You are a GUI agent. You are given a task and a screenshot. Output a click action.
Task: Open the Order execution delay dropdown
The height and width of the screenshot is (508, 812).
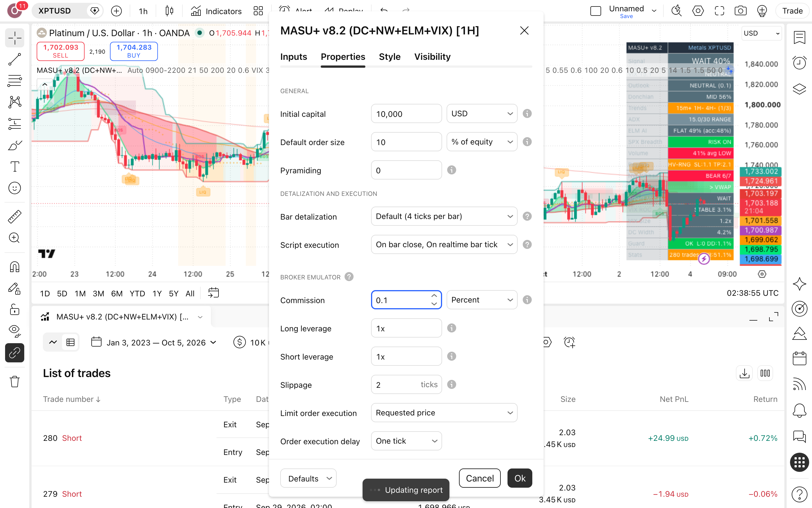406,441
